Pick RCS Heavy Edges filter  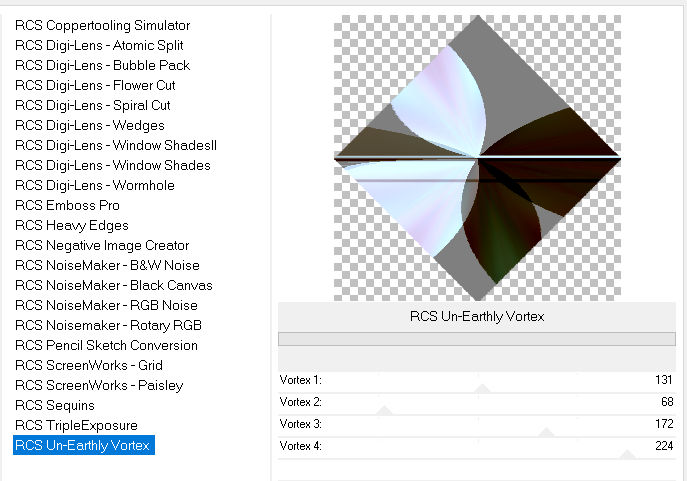point(72,225)
